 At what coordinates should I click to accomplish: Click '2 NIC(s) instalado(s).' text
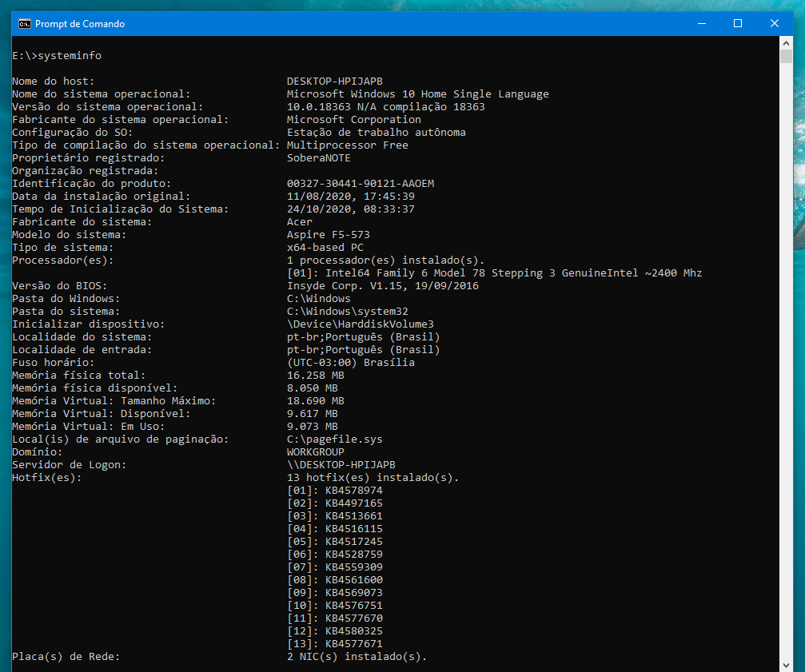point(357,657)
